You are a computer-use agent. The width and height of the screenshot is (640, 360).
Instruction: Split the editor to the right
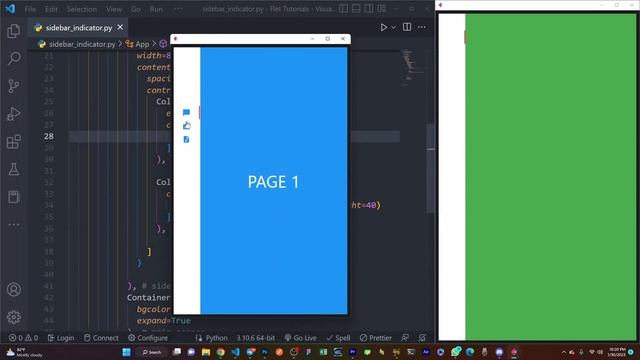[407, 27]
